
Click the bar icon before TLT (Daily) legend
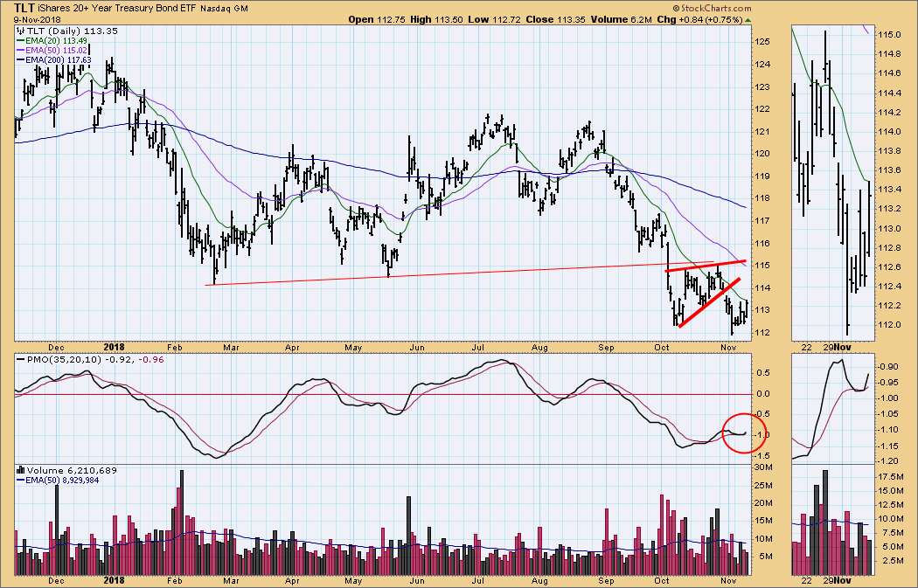point(20,31)
